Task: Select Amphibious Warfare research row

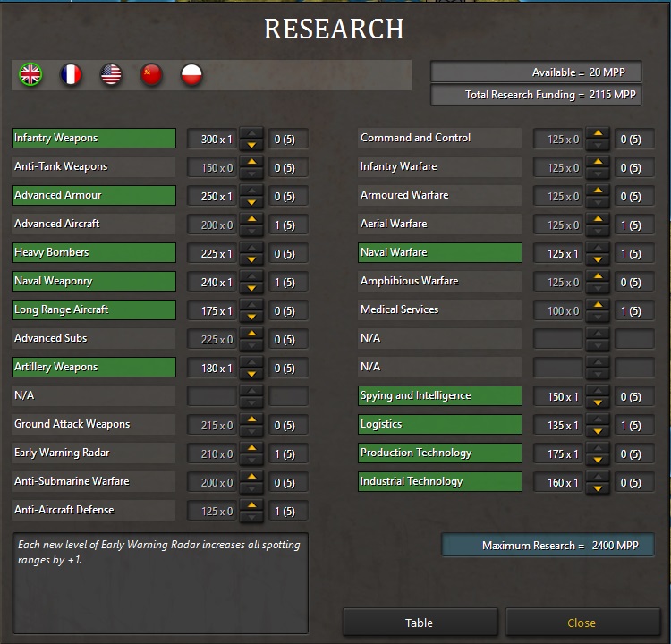Action: pos(440,282)
